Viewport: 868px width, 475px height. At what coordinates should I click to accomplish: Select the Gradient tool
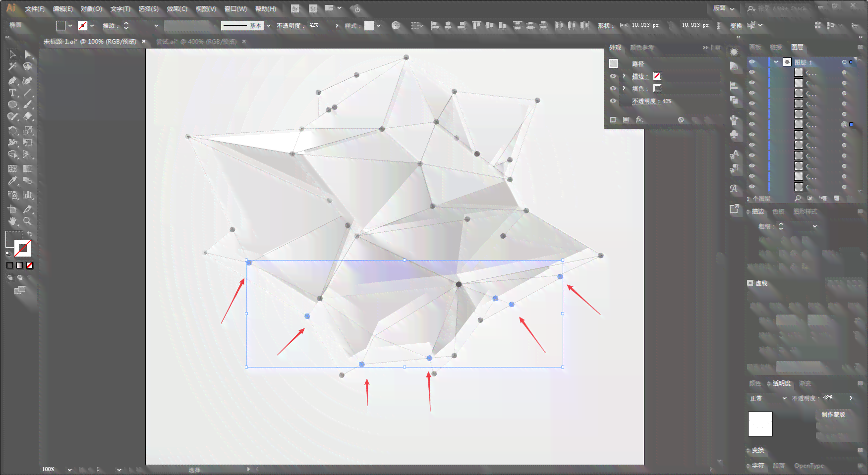28,169
